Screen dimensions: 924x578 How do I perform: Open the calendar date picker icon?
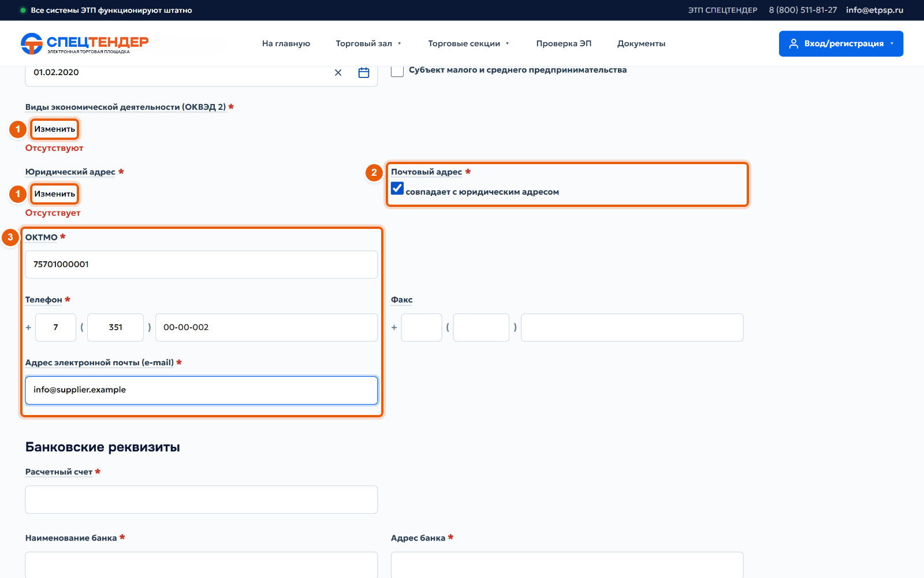tap(364, 72)
